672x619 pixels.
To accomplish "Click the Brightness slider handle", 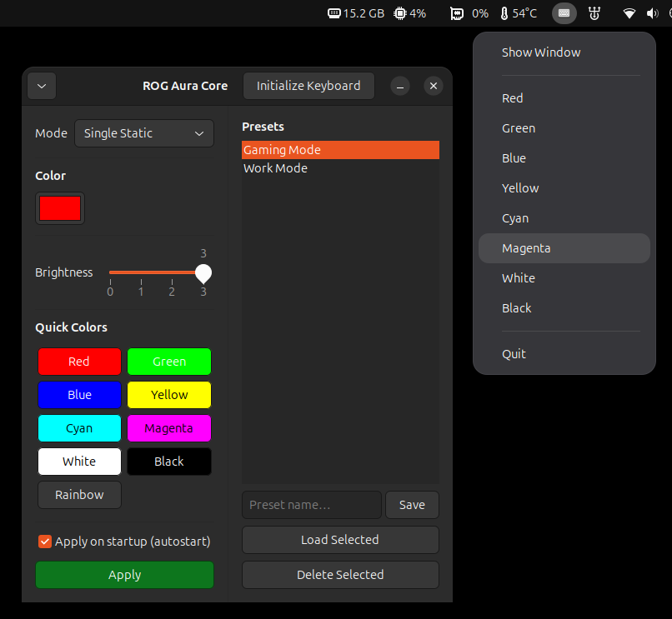I will tap(203, 273).
